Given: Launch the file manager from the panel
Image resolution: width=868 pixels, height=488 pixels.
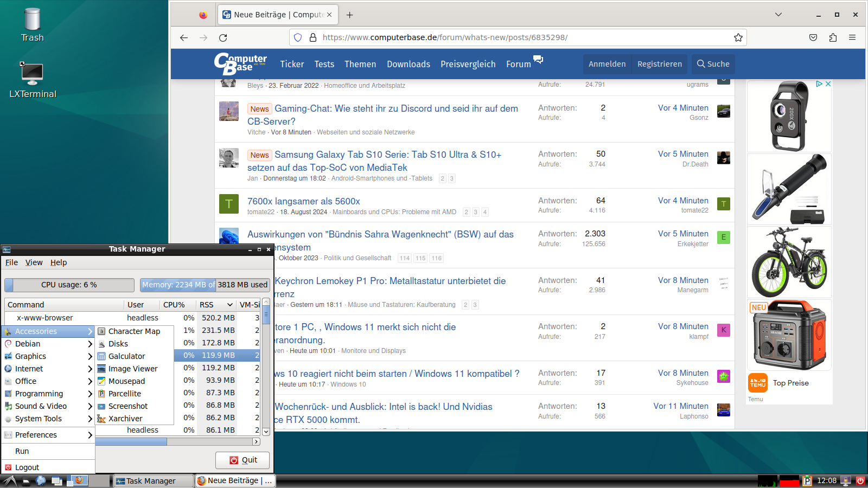Looking at the screenshot, I should coord(25,481).
